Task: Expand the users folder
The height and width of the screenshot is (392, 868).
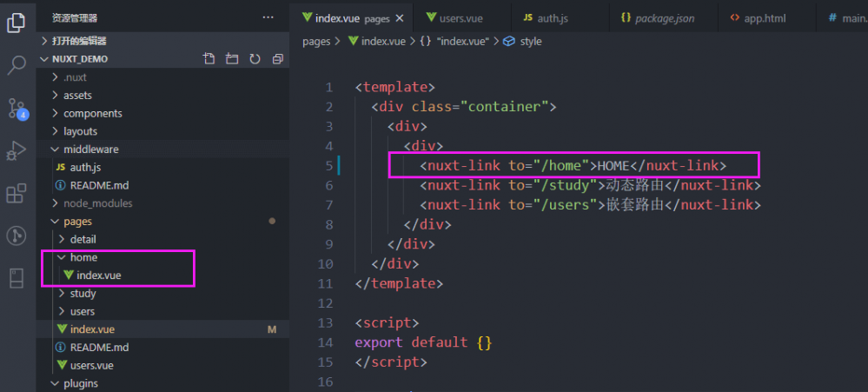Action: click(x=162, y=311)
